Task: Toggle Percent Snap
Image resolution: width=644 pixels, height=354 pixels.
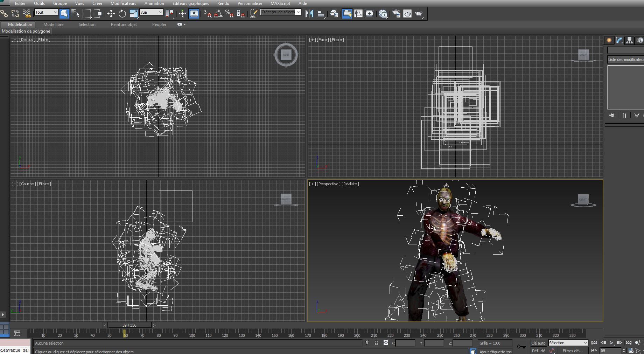Action: coord(230,14)
